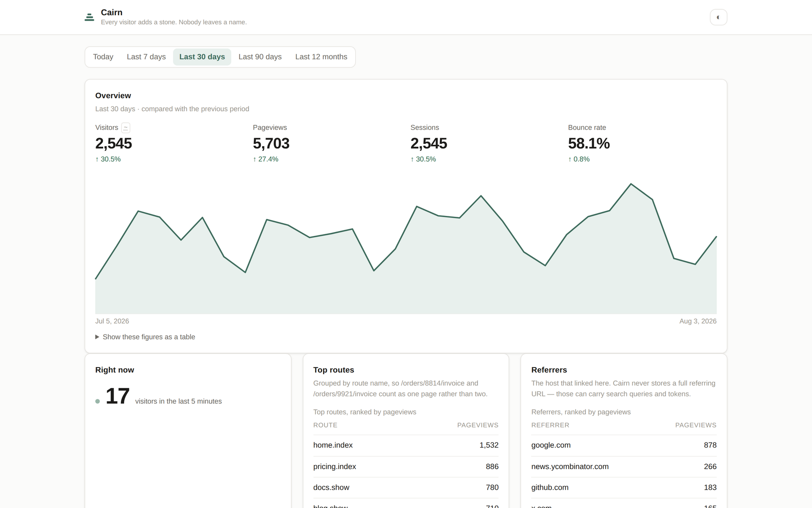The width and height of the screenshot is (812, 508).
Task: Click the visitors area chart
Action: click(x=406, y=248)
